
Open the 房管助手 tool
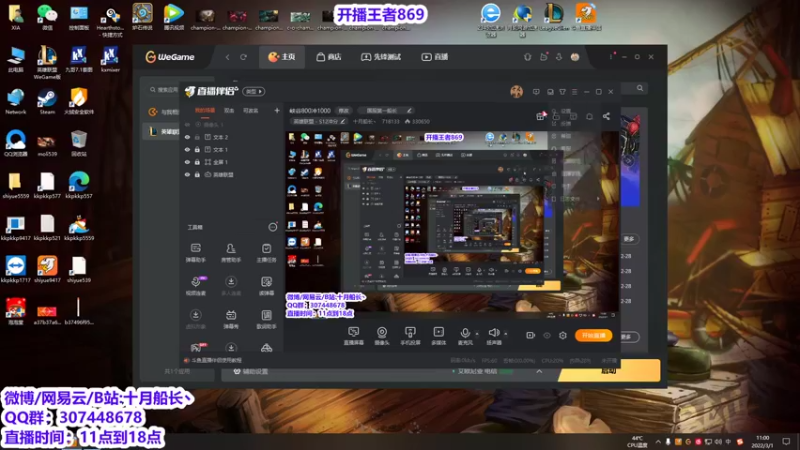[x=231, y=253]
